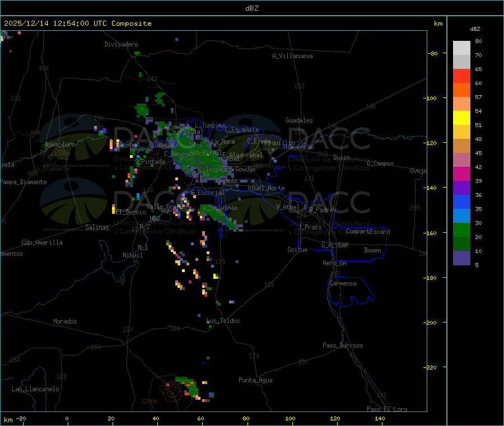Click the blue 36 dBZ legend swatch
The width and height of the screenshot is (504, 426).
click(x=461, y=202)
